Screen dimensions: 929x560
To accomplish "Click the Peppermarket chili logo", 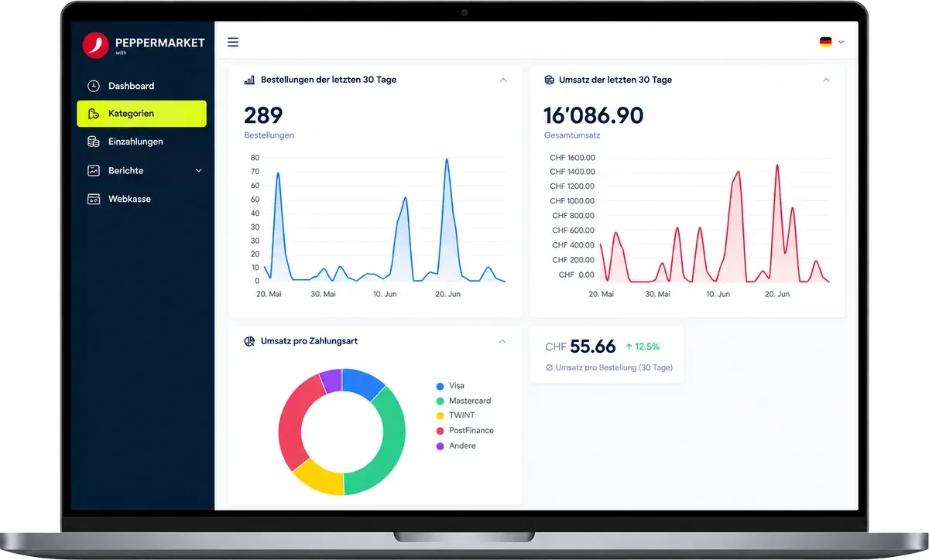I will coord(95,45).
